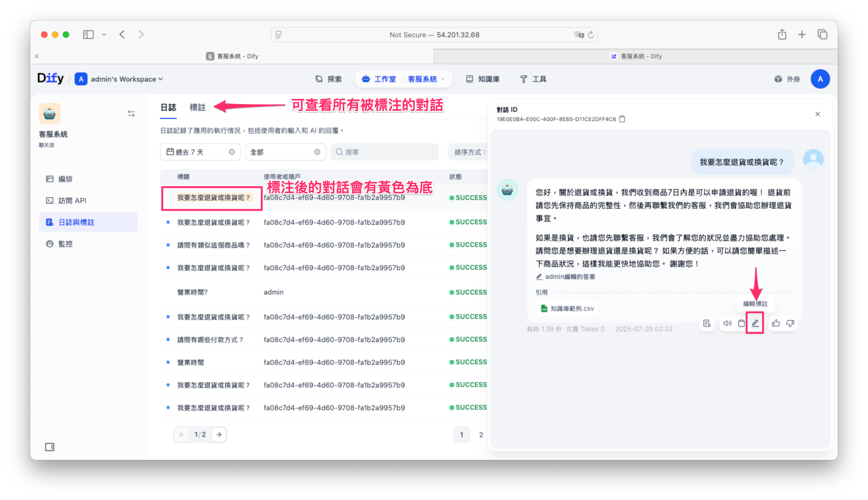Clear the 過去 7 天 date filter

pos(232,152)
